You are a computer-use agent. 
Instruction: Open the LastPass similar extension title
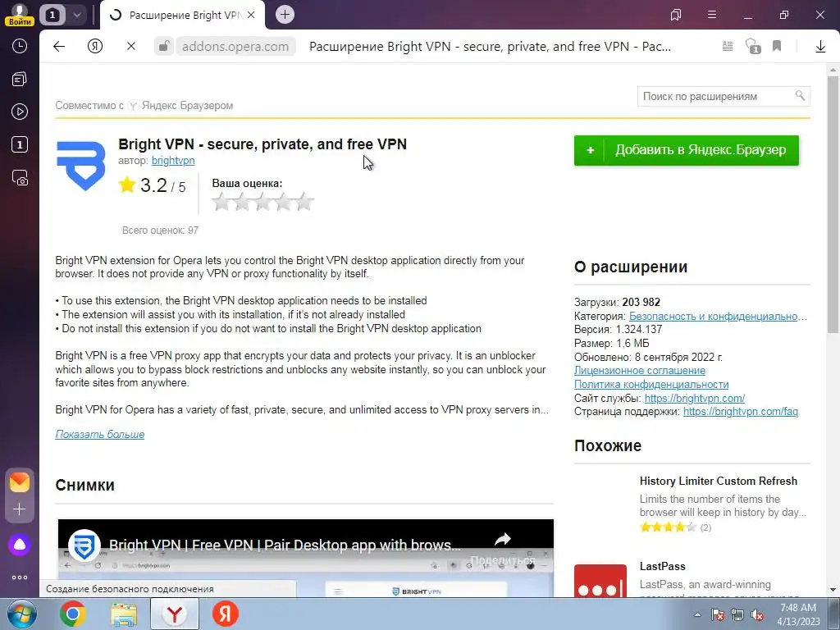[x=662, y=566]
